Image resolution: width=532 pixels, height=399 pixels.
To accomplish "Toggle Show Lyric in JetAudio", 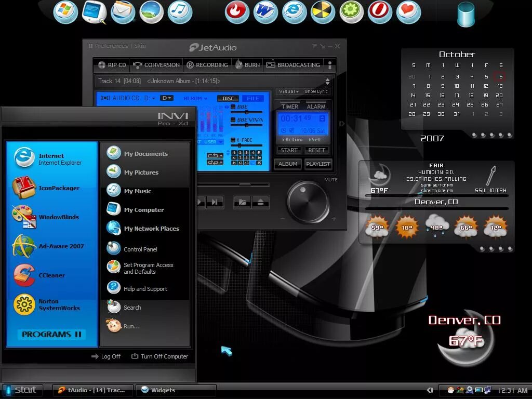I will pyautogui.click(x=316, y=91).
